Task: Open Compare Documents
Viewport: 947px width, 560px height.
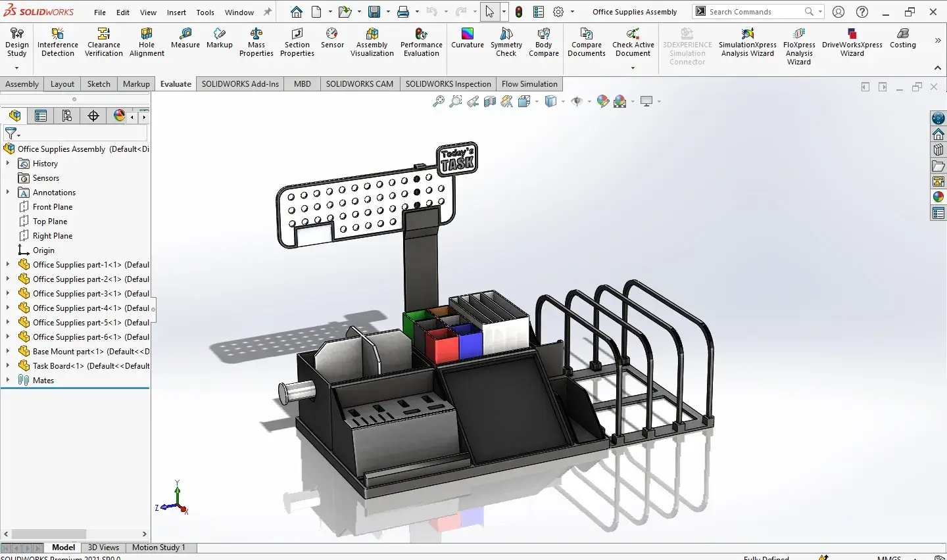Action: pyautogui.click(x=587, y=43)
